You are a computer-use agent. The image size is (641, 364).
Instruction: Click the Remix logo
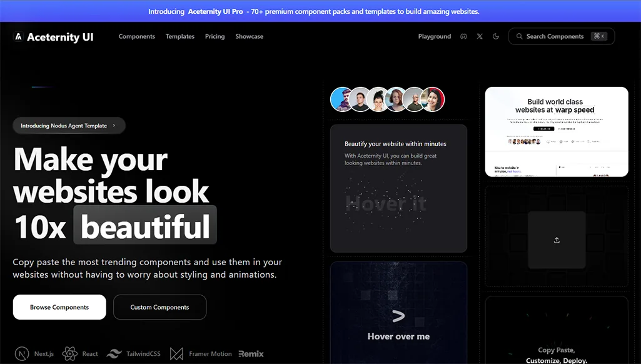click(251, 354)
